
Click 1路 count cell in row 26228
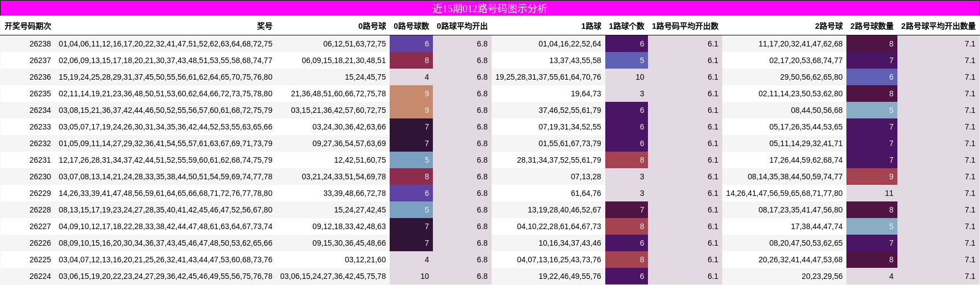[626, 210]
